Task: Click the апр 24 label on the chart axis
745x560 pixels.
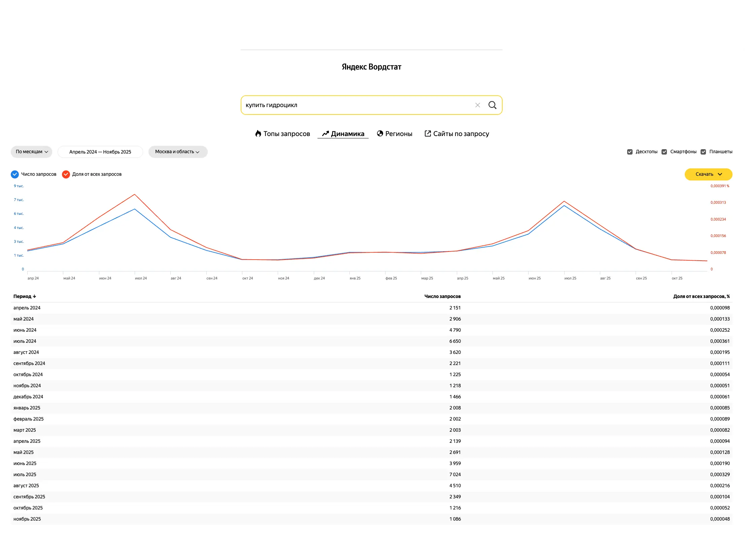Action: [x=33, y=278]
